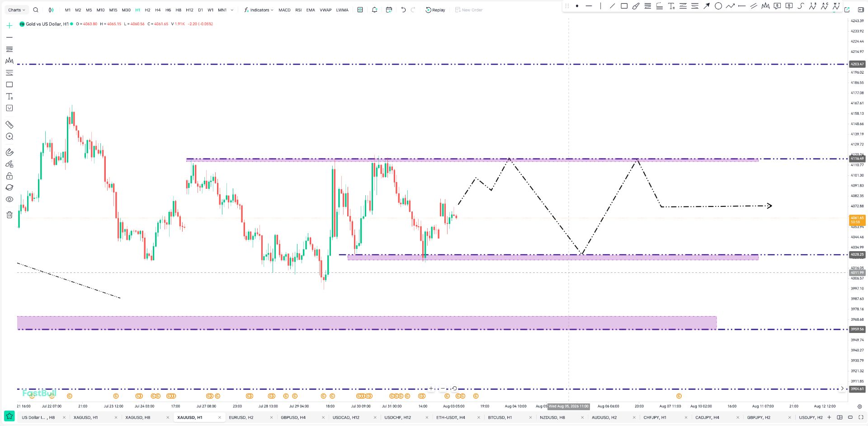Select the S-curve drawing tool
The width and height of the screenshot is (868, 426).
[x=801, y=6]
